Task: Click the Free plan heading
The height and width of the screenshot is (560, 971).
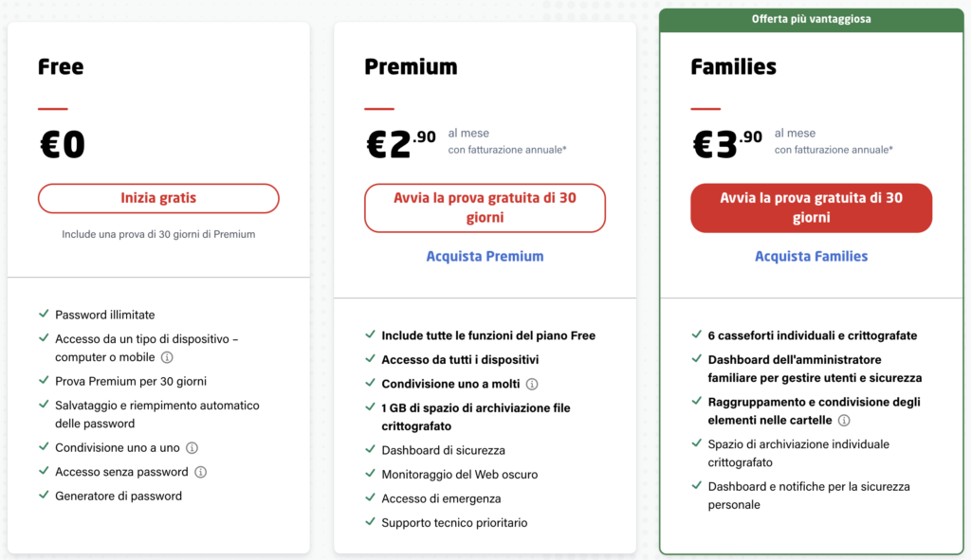Action: point(61,67)
